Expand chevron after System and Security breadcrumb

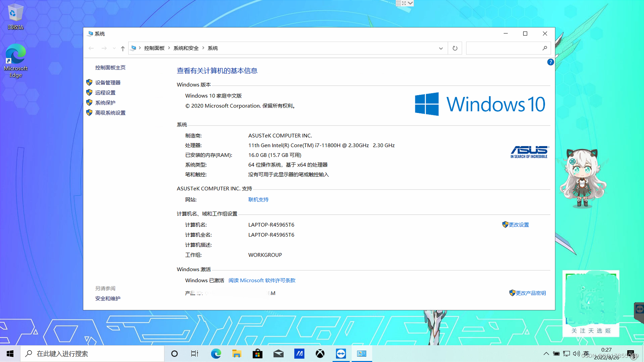point(203,48)
